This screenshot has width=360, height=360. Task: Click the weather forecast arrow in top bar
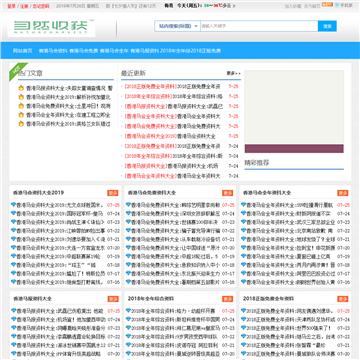point(234,6)
